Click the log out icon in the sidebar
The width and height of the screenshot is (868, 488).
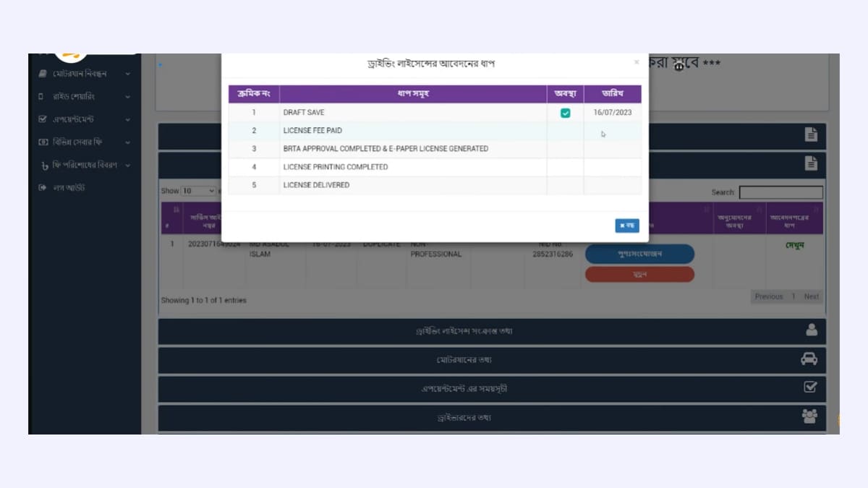(x=42, y=188)
